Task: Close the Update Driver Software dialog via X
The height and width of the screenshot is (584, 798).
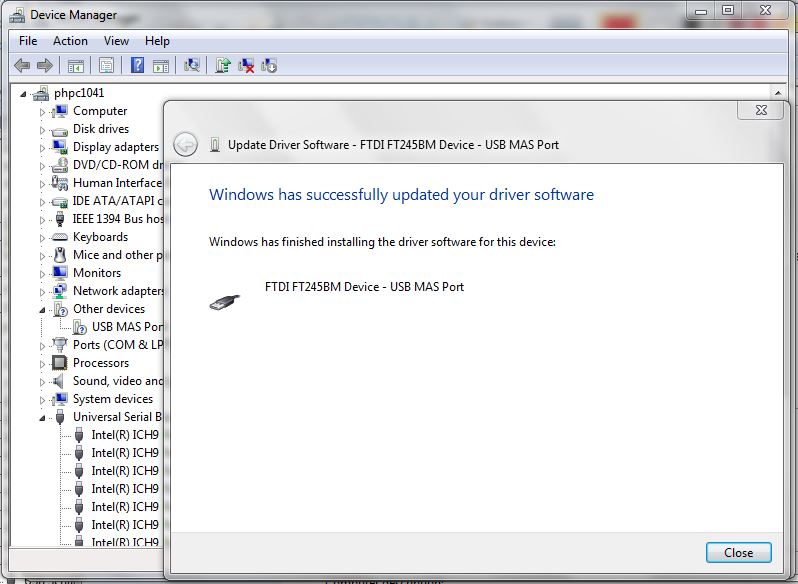Action: point(760,110)
